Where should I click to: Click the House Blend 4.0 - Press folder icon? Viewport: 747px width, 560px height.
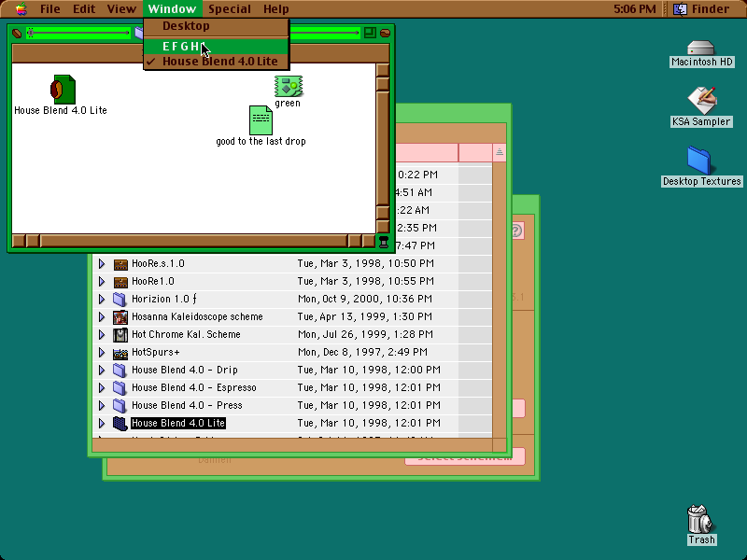[x=120, y=405]
